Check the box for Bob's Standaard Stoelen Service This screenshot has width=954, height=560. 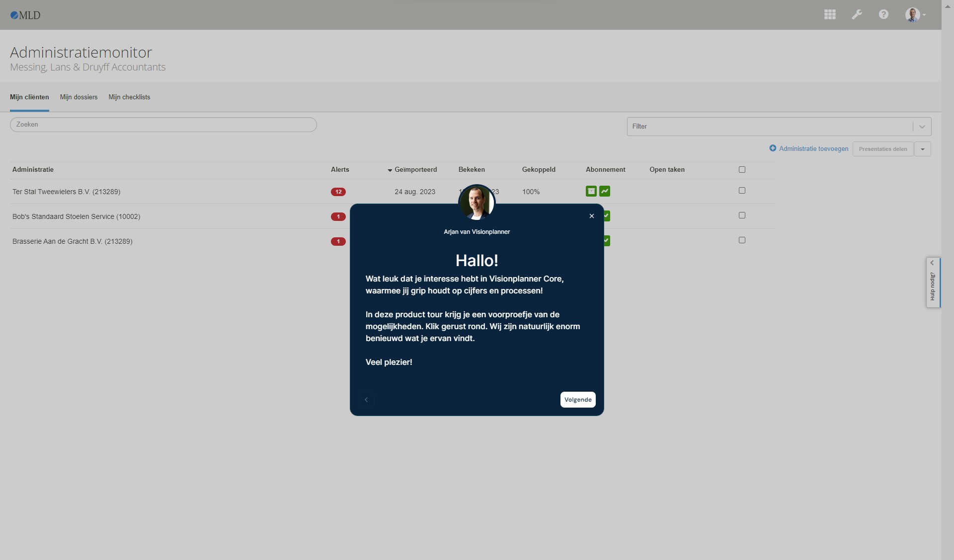click(742, 215)
